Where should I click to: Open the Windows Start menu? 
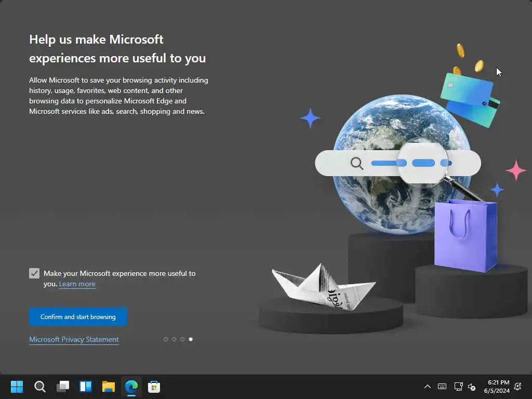(x=17, y=387)
